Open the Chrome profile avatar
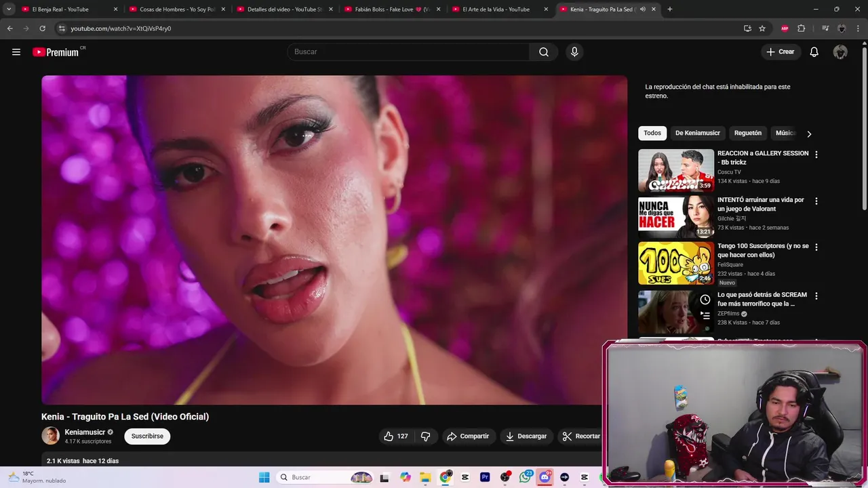 (x=842, y=28)
